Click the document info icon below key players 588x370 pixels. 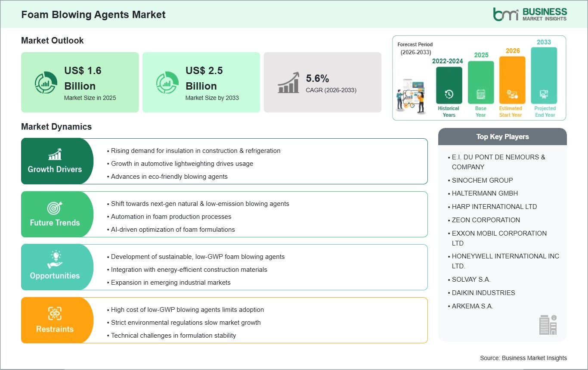click(x=548, y=324)
